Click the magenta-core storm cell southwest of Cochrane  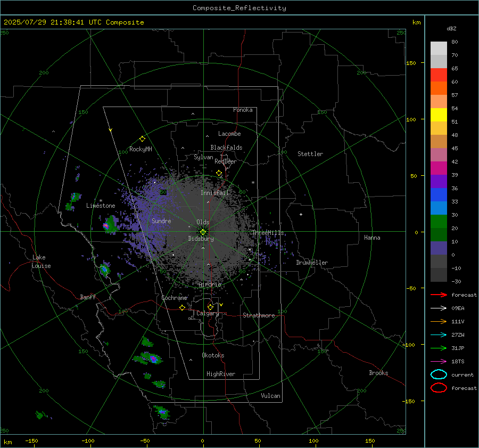[153, 359]
